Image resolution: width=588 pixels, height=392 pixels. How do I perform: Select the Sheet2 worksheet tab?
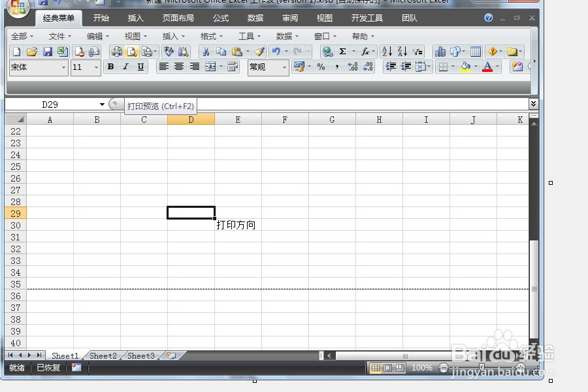pos(103,355)
